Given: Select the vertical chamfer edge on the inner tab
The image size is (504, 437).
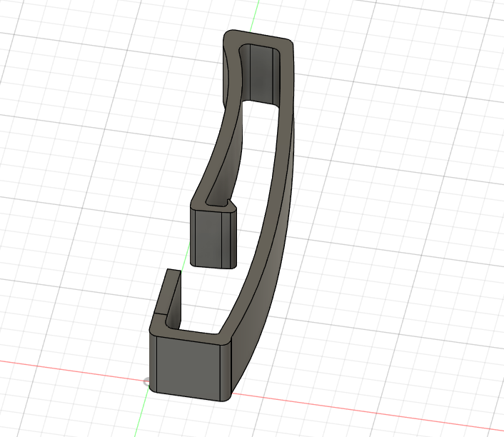Looking at the screenshot, I should [x=227, y=239].
